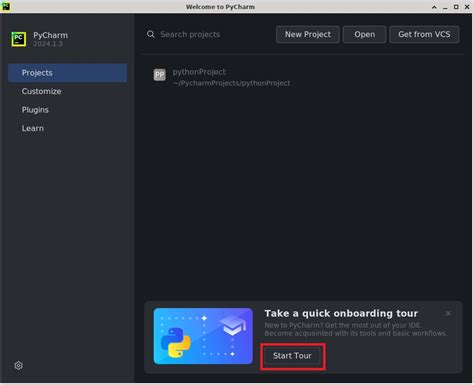Minimize the Welcome to PyCharm window

tap(445, 7)
